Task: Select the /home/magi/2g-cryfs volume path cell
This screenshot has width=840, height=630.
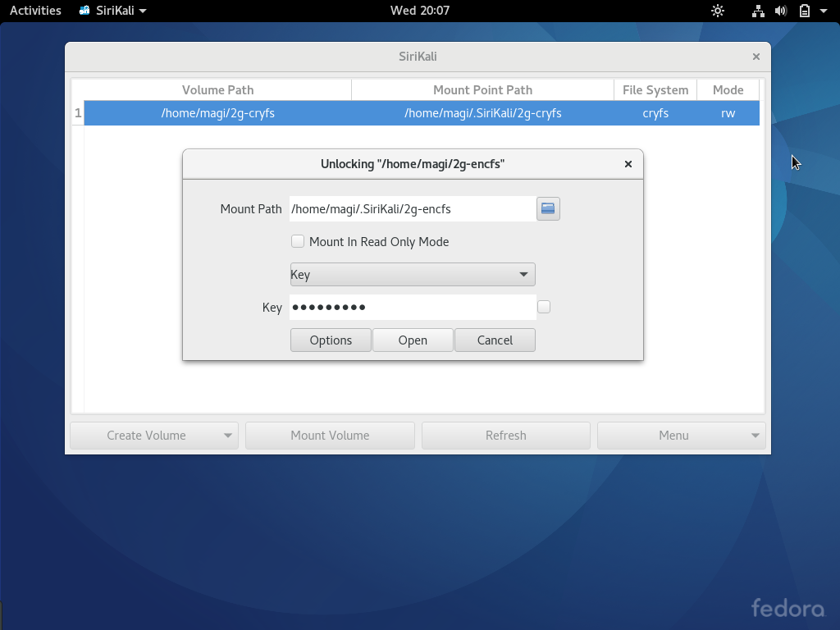Action: click(x=217, y=113)
